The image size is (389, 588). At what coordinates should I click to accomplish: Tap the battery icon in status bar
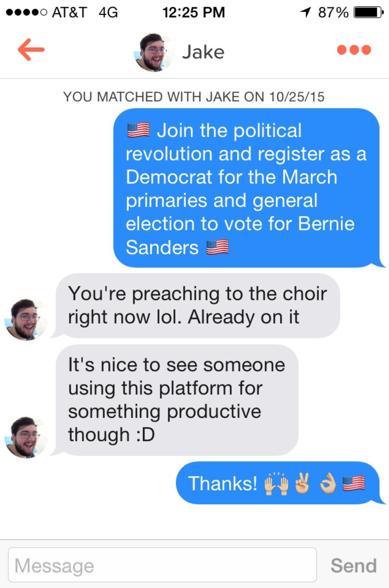tap(368, 13)
